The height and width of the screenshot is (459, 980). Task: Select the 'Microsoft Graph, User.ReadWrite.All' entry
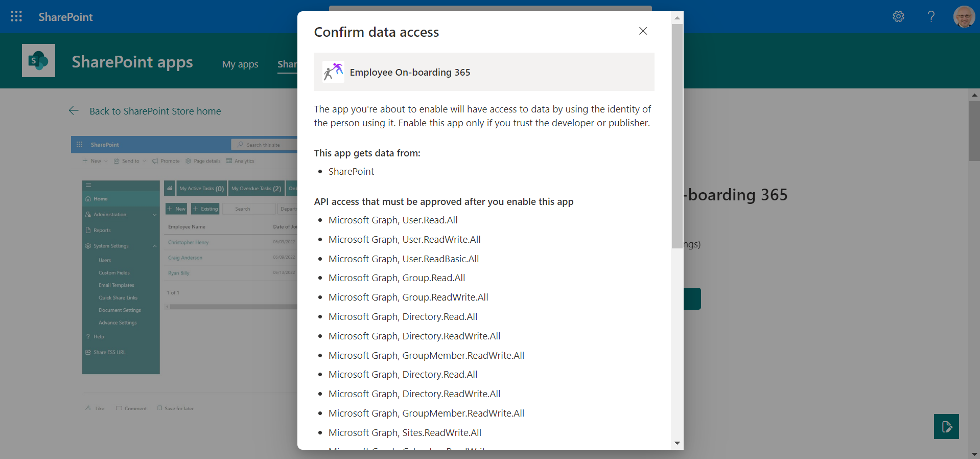click(404, 240)
